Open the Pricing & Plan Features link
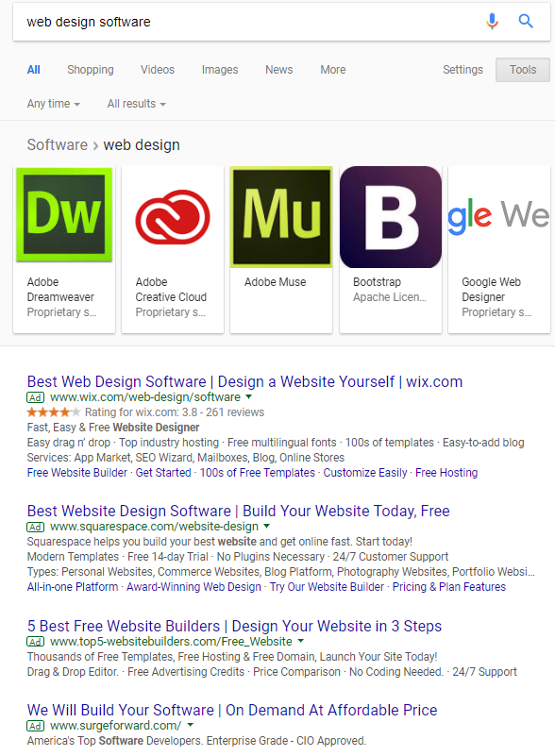 449,587
